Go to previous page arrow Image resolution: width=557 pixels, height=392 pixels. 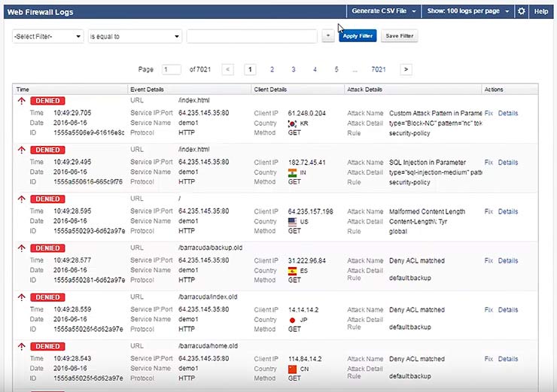pos(228,69)
